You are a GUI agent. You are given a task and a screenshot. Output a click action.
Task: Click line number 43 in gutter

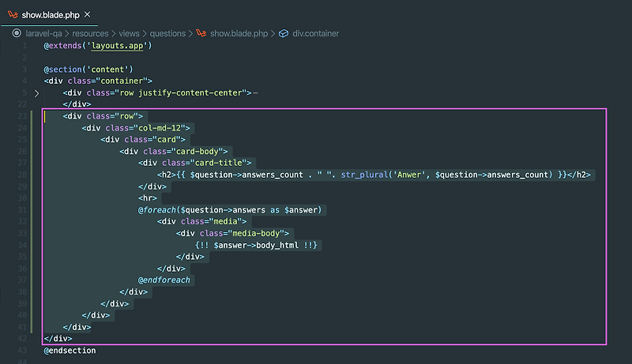click(22, 351)
